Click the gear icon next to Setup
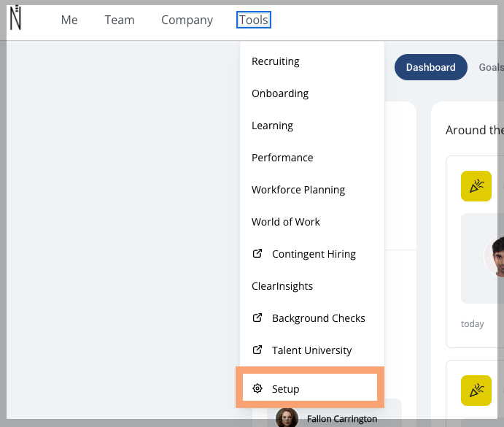This screenshot has height=427, width=504. tap(257, 389)
